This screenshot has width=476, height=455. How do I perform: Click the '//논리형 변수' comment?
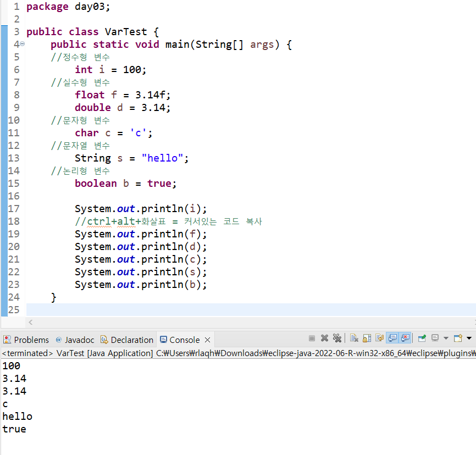[x=80, y=170]
